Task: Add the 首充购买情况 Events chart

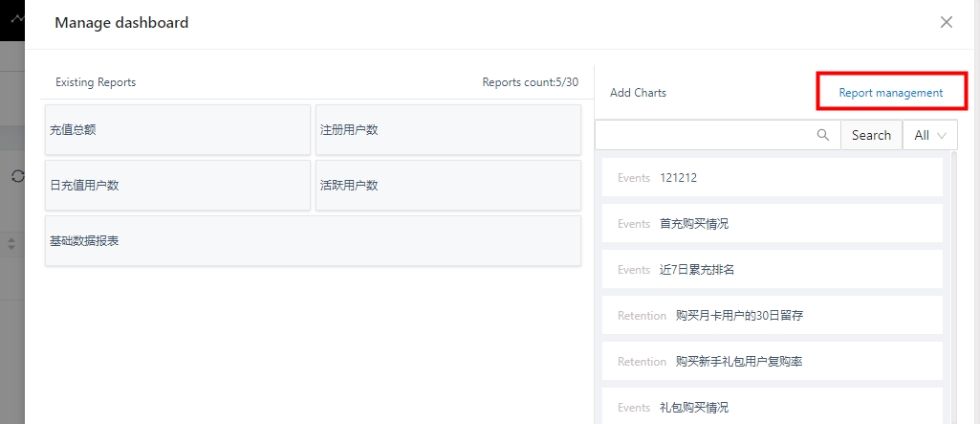Action: click(x=772, y=224)
